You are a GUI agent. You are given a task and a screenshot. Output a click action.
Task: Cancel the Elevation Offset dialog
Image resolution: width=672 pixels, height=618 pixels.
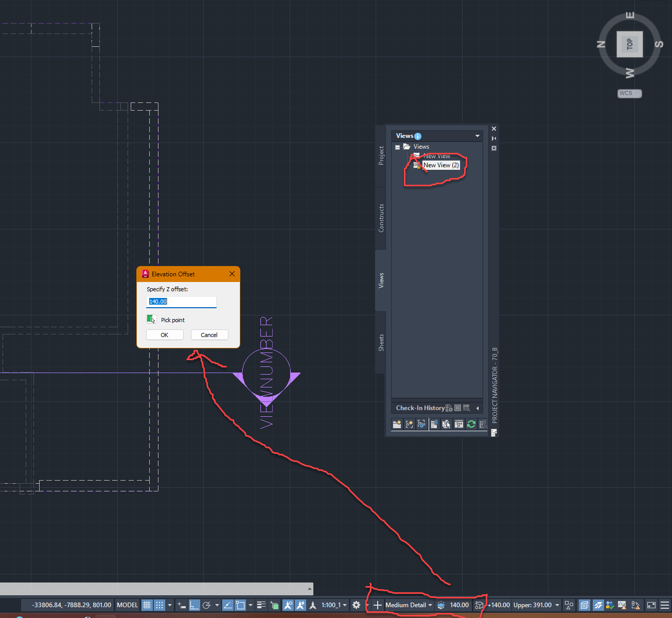209,334
